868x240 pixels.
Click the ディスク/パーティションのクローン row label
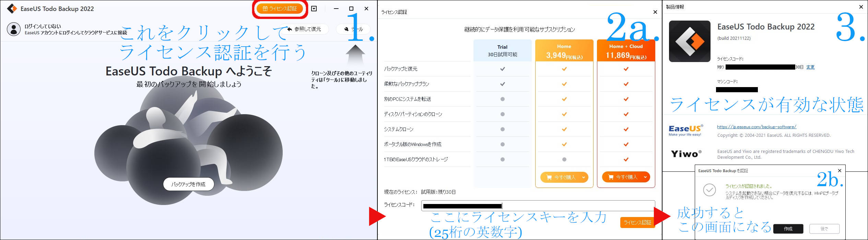tap(413, 114)
